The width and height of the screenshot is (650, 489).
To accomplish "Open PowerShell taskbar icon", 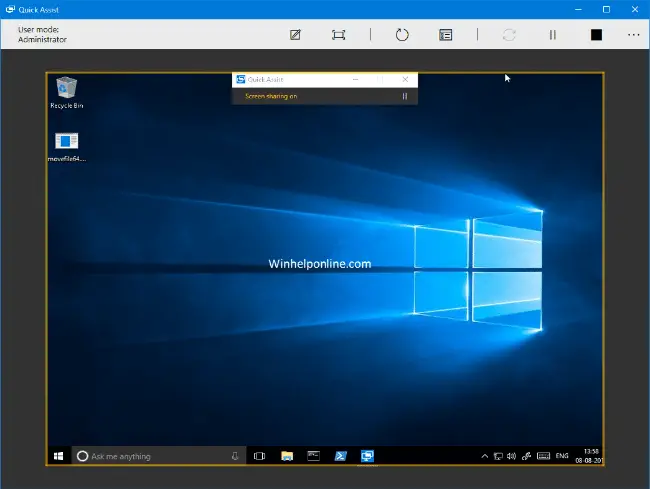I will 340,456.
